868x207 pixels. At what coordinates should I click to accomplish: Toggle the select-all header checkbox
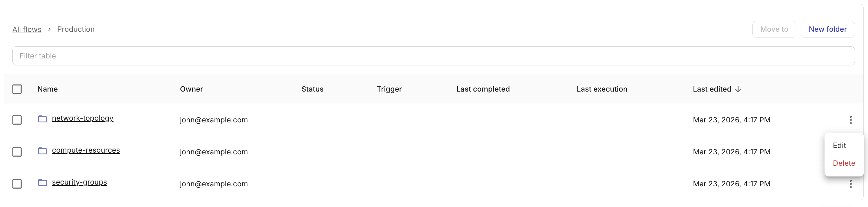point(17,89)
